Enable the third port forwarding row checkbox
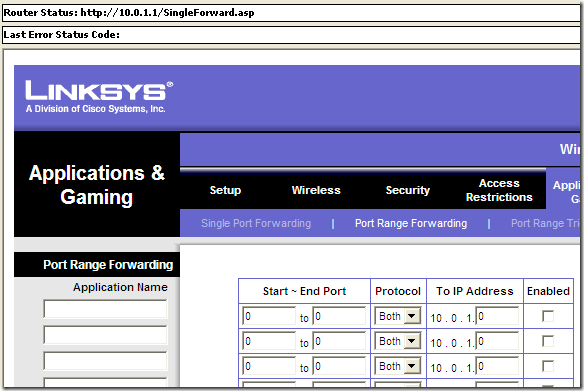The height and width of the screenshot is (391, 584). point(548,366)
